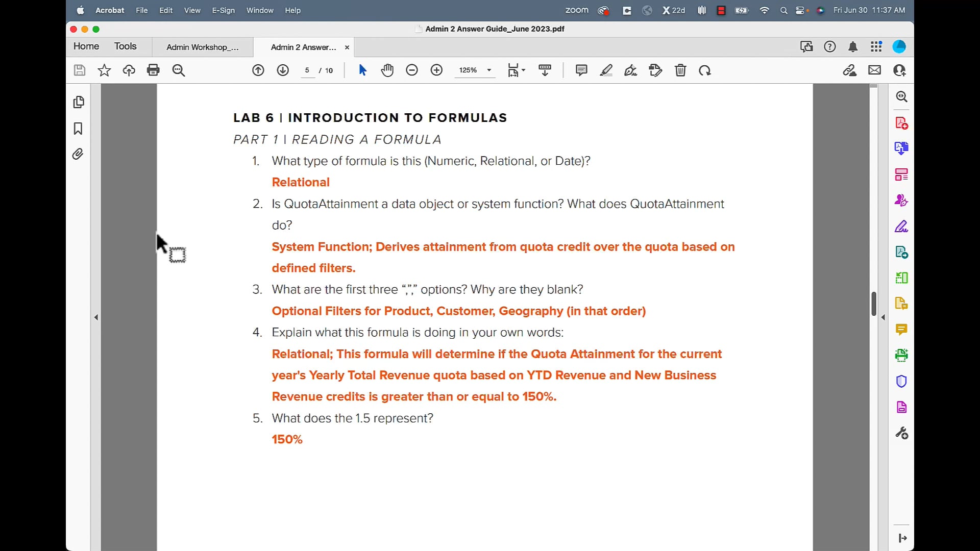Screen dimensions: 980x551
Task: Click the zoom out minus icon
Action: tap(412, 70)
